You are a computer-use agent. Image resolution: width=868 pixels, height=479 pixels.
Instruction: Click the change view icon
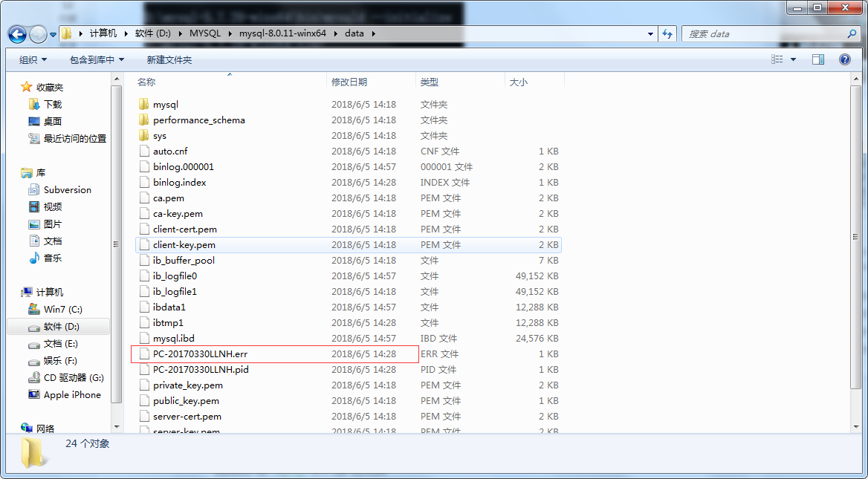point(777,59)
